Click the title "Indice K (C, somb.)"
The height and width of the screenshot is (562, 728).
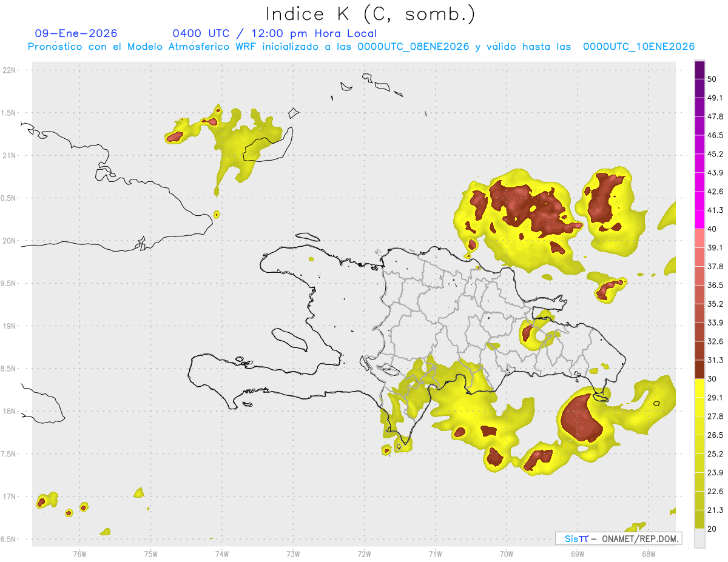click(369, 14)
